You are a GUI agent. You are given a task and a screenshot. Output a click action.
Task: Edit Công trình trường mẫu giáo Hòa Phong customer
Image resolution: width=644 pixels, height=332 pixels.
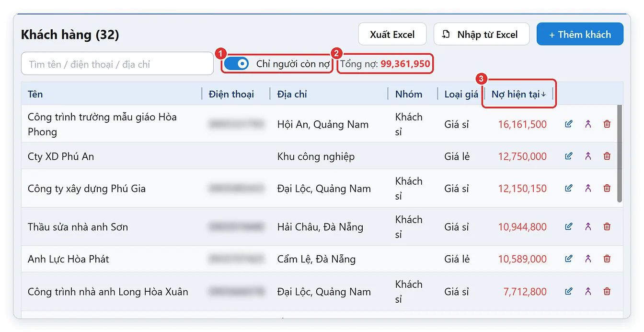pyautogui.click(x=569, y=124)
